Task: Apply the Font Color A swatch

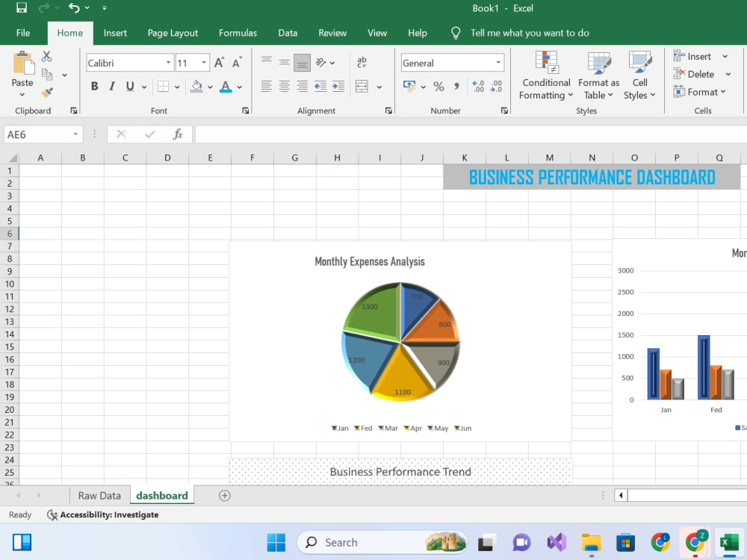Action: point(226,87)
